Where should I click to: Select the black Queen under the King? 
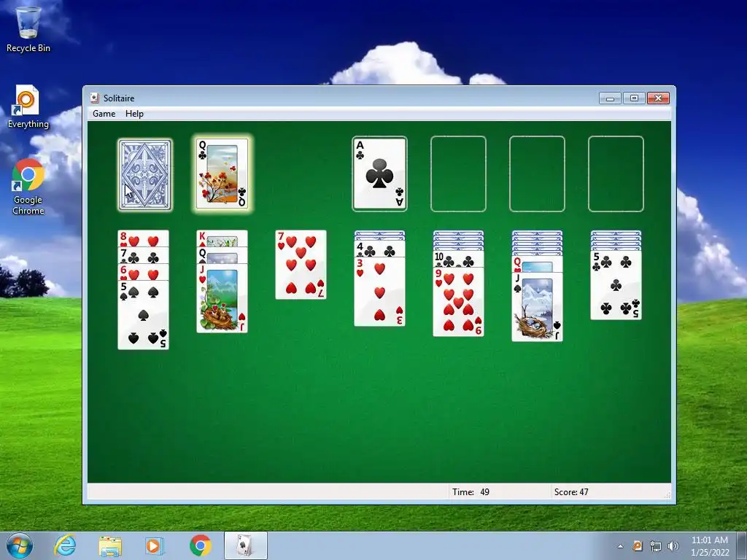[222, 255]
